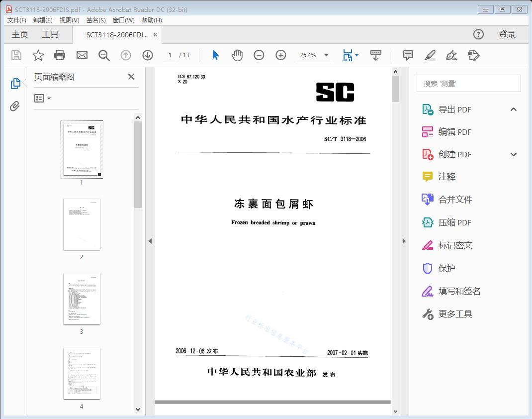Send file by email envelope icon
This screenshot has width=532, height=419.
[82, 55]
